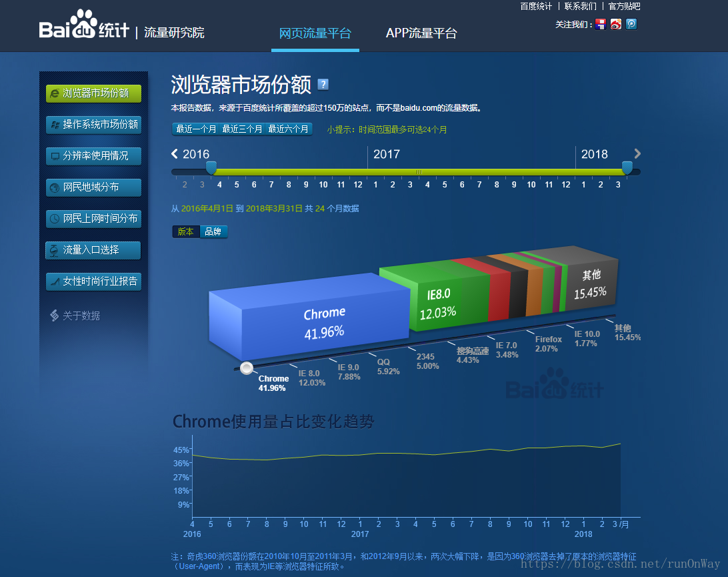The width and height of the screenshot is (728, 577).
Task: Switch to the APP流量平台 tab
Action: coord(421,33)
